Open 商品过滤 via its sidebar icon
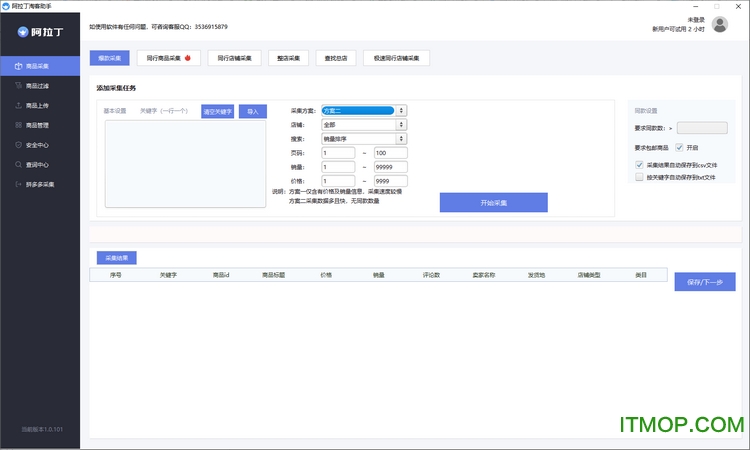Viewport: 750px width, 450px height. coord(17,86)
